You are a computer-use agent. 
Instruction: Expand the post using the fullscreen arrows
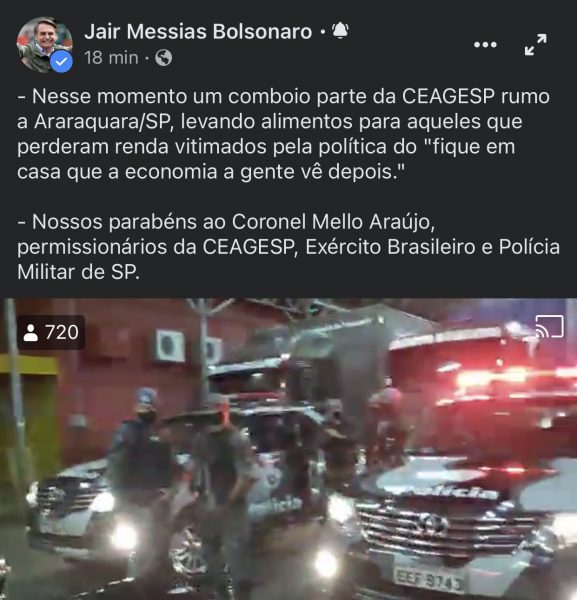tap(535, 45)
